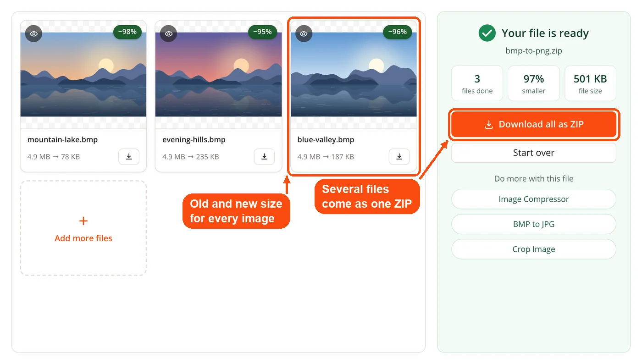Click the -96% savings badge

tap(398, 32)
